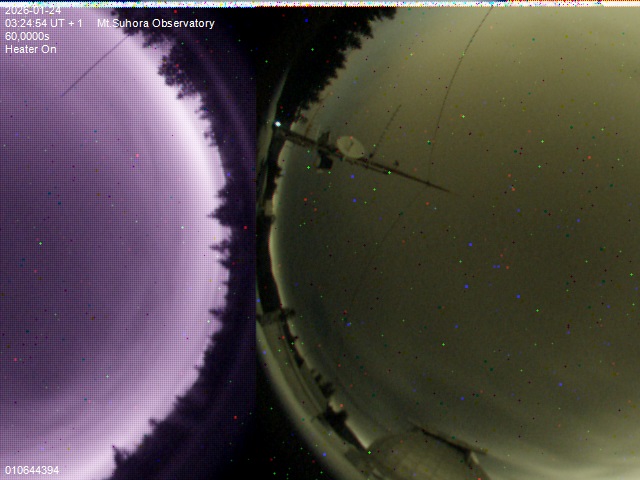The width and height of the screenshot is (640, 480).
Task: Click the bright white light left of the dish
Action: point(277,124)
